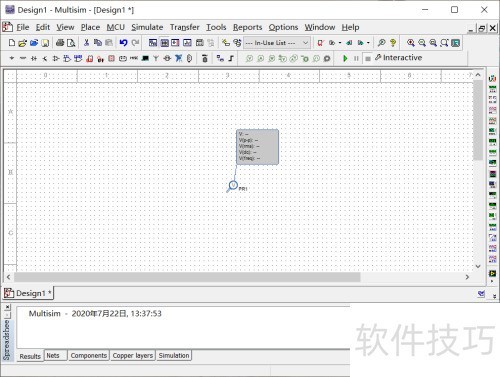
Task: Select the PR1 voltage probe
Action: (x=233, y=186)
